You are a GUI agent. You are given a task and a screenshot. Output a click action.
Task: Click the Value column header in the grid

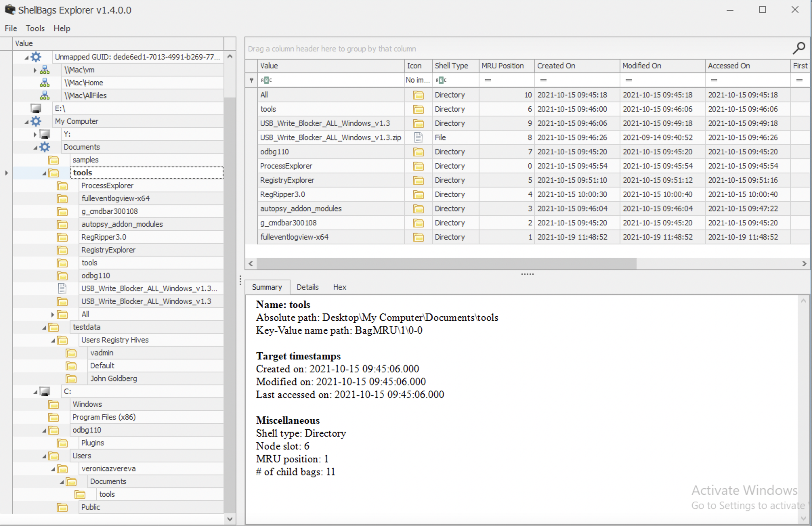[331, 66]
